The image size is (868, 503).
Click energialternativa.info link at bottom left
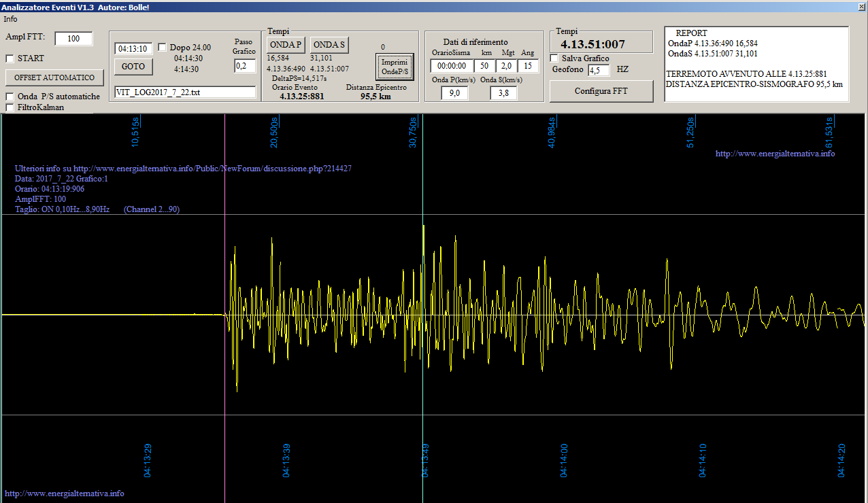[65, 493]
